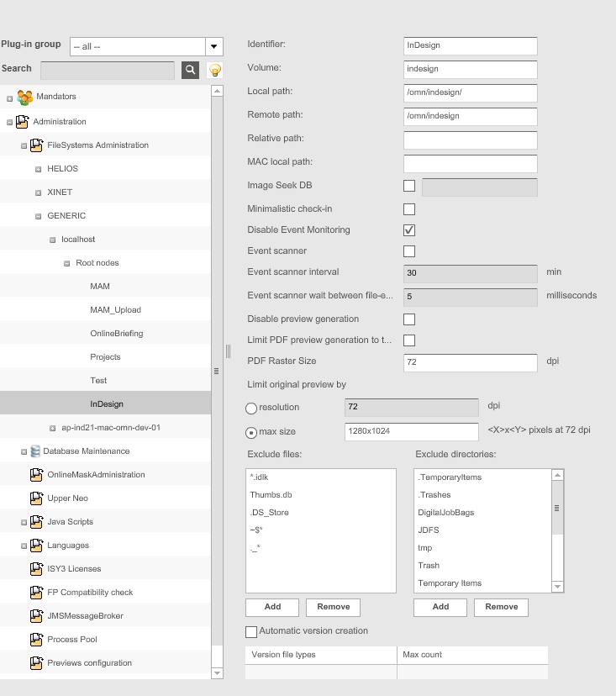Viewport: 616px width, 696px height.
Task: Check Disable preview generation
Action: (409, 319)
